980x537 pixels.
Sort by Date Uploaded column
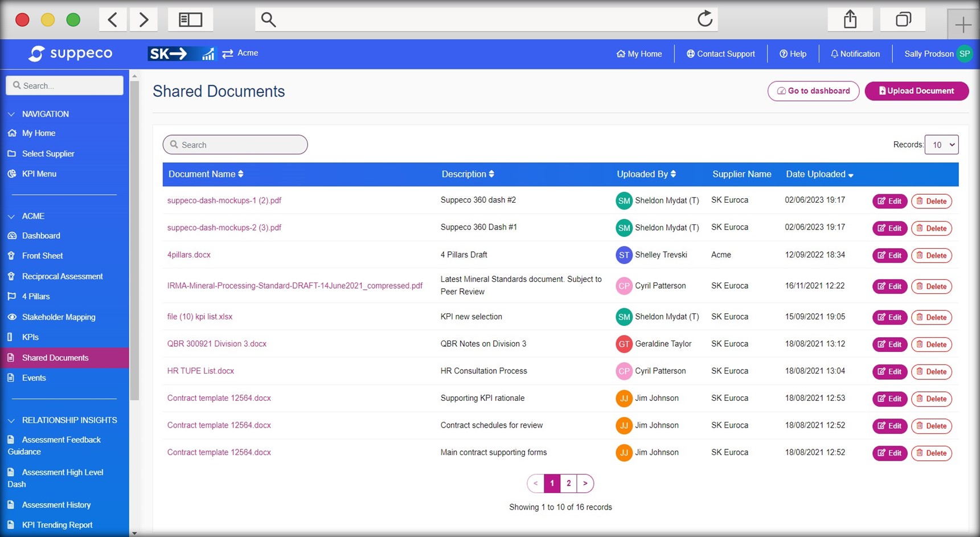pyautogui.click(x=819, y=174)
